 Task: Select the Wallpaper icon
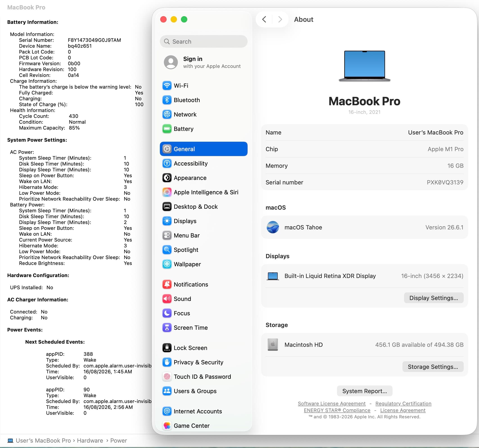tap(167, 264)
